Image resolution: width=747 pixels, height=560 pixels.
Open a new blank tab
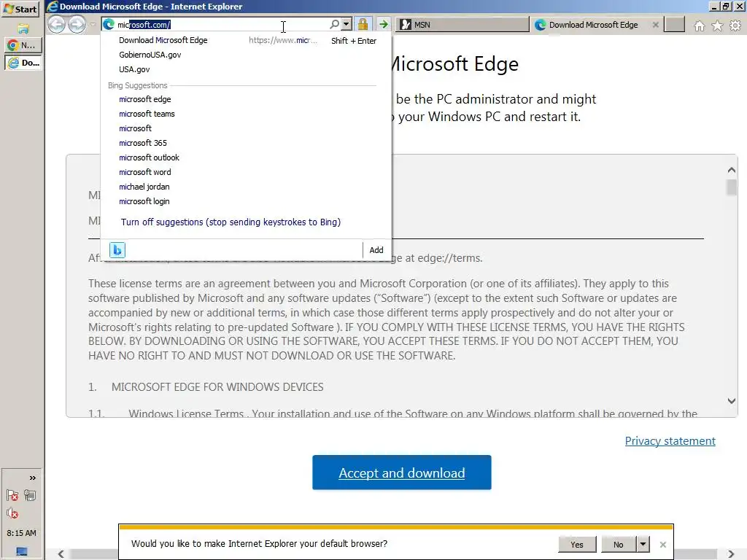[675, 25]
